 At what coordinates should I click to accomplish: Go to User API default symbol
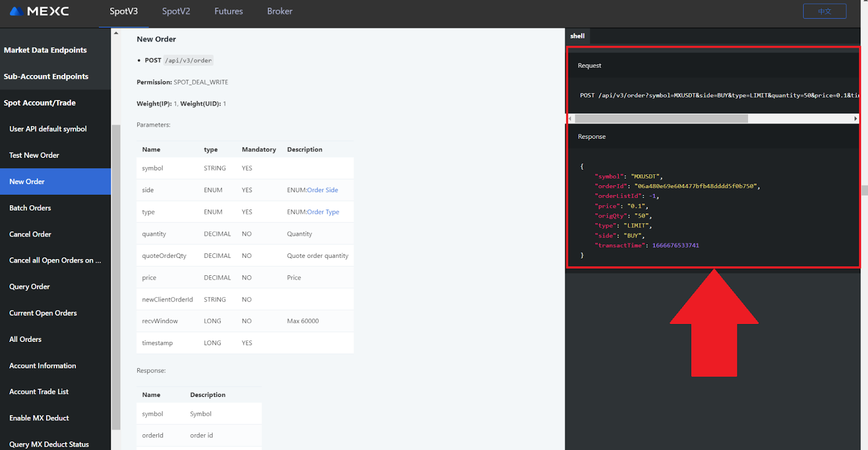(x=48, y=129)
